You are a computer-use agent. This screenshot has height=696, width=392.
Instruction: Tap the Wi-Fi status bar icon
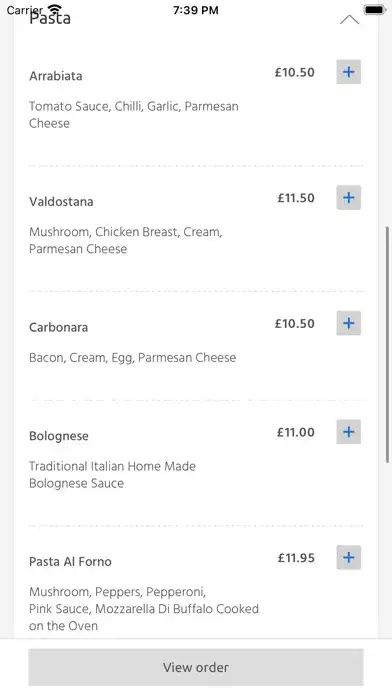55,9
